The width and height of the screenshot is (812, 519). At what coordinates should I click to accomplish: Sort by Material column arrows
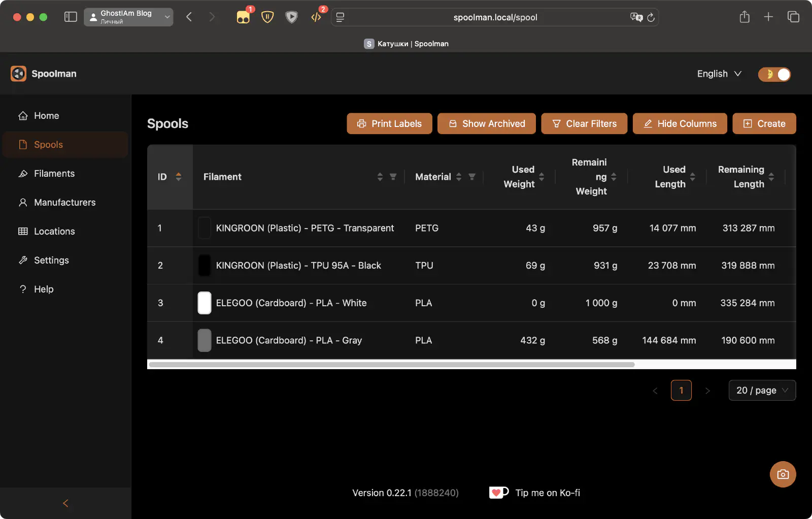[459, 177]
